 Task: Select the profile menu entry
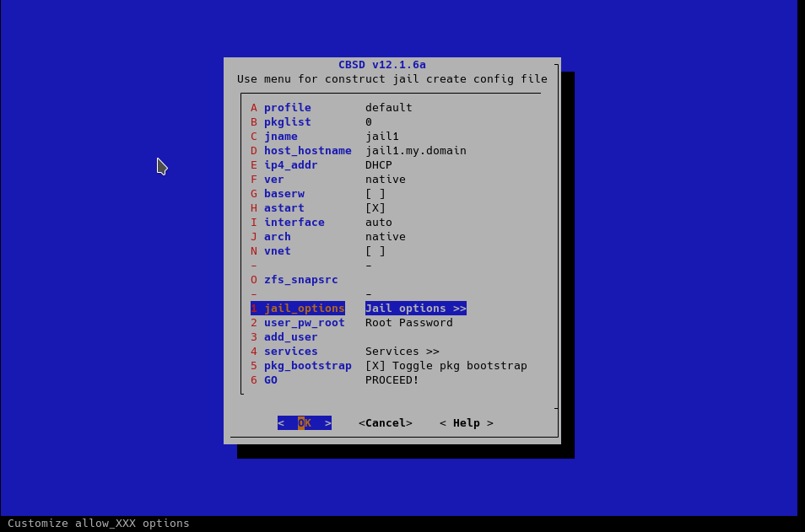(288, 108)
